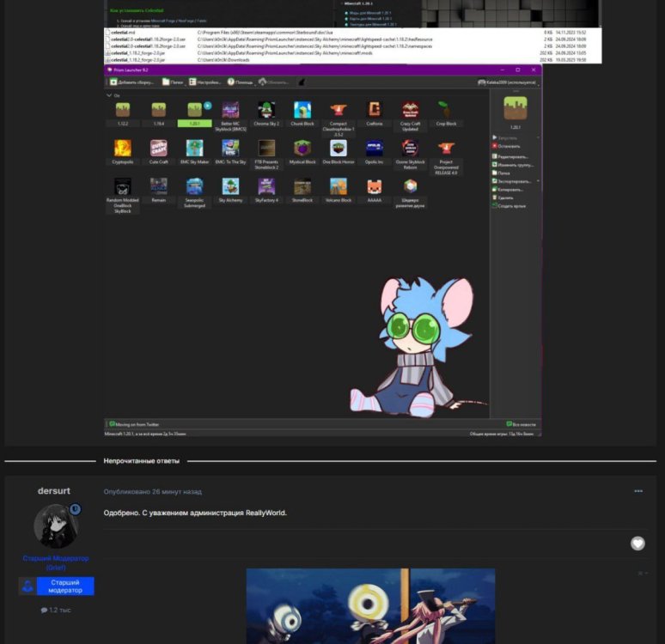Click Остановить in the side panel
Viewport: 665px width, 644px height.
coord(505,146)
